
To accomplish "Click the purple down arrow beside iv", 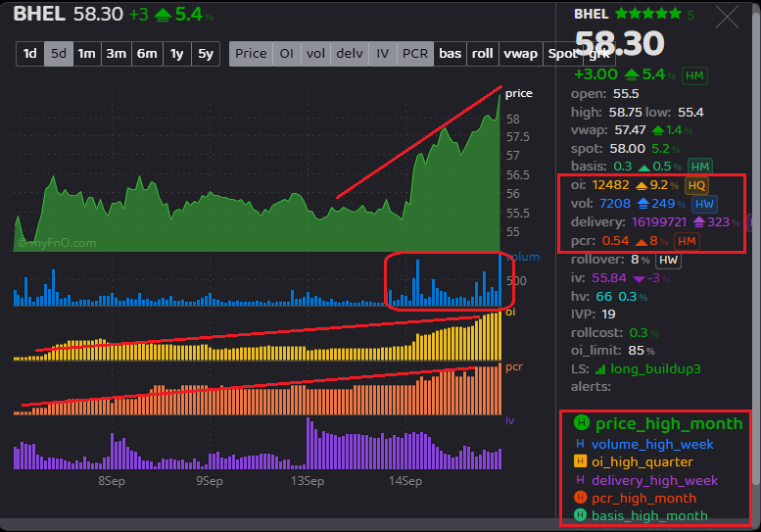I will coord(639,279).
